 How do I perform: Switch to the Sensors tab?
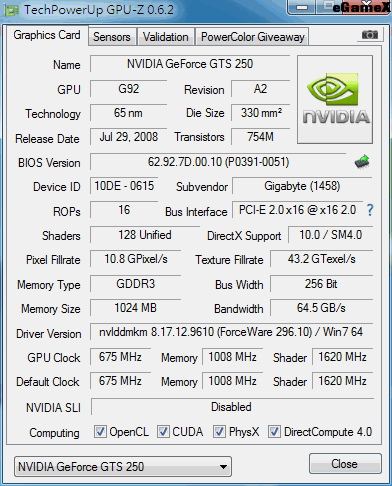[112, 37]
